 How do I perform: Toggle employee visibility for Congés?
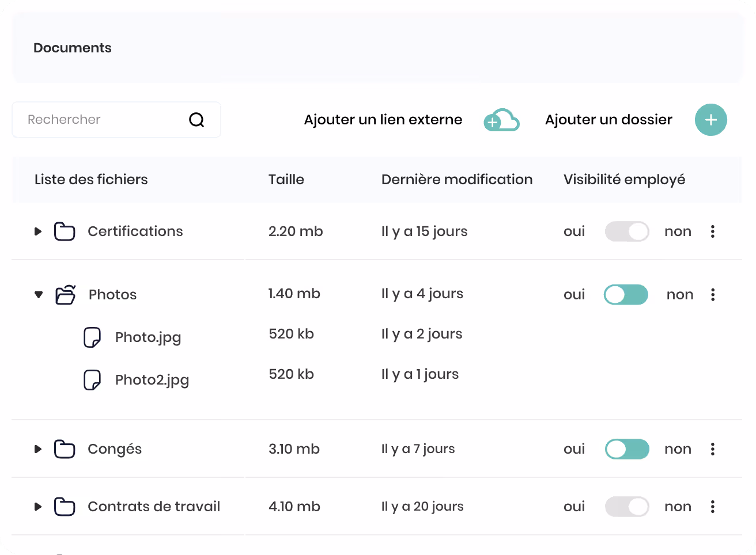[627, 449]
